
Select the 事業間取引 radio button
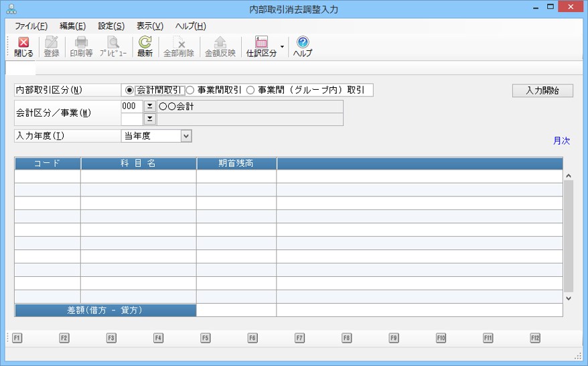pyautogui.click(x=190, y=90)
